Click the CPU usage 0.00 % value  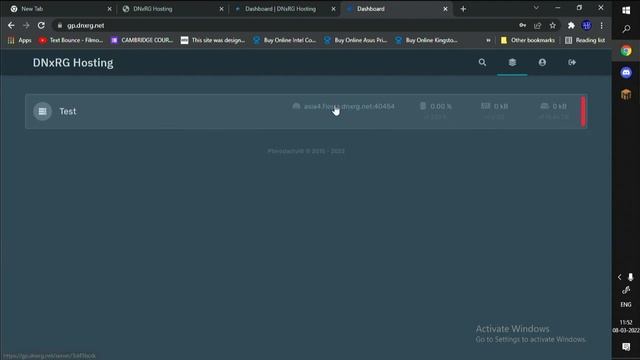click(x=441, y=107)
